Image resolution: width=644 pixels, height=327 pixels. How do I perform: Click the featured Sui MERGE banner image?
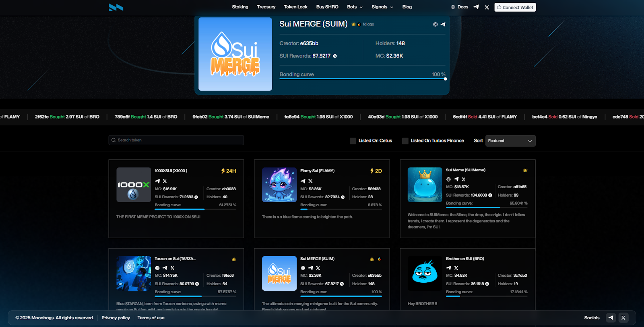235,54
